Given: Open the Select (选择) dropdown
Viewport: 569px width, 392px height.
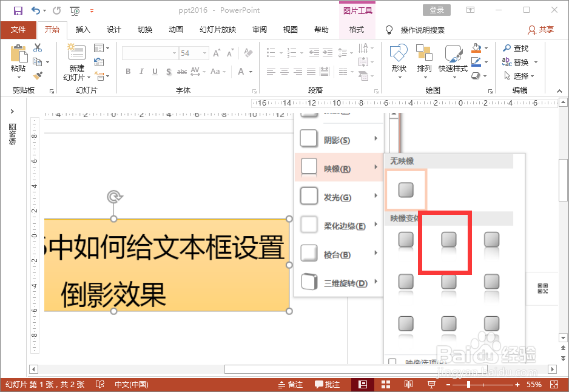Looking at the screenshot, I should (x=519, y=76).
